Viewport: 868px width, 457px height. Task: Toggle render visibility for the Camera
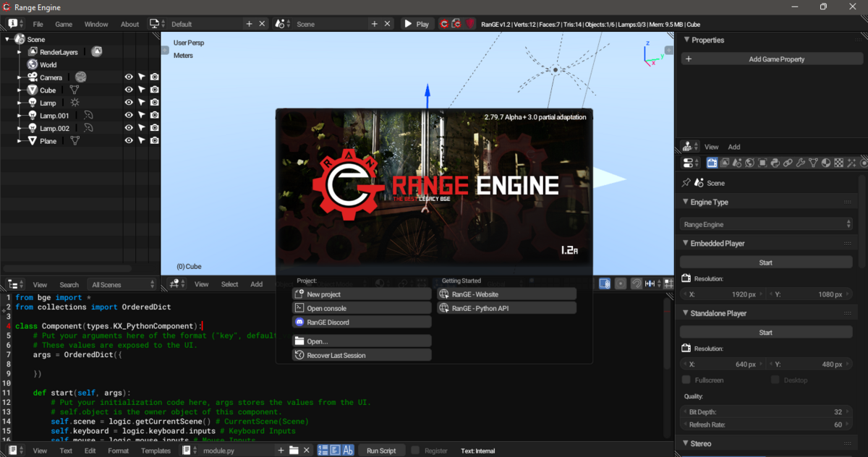tap(154, 77)
